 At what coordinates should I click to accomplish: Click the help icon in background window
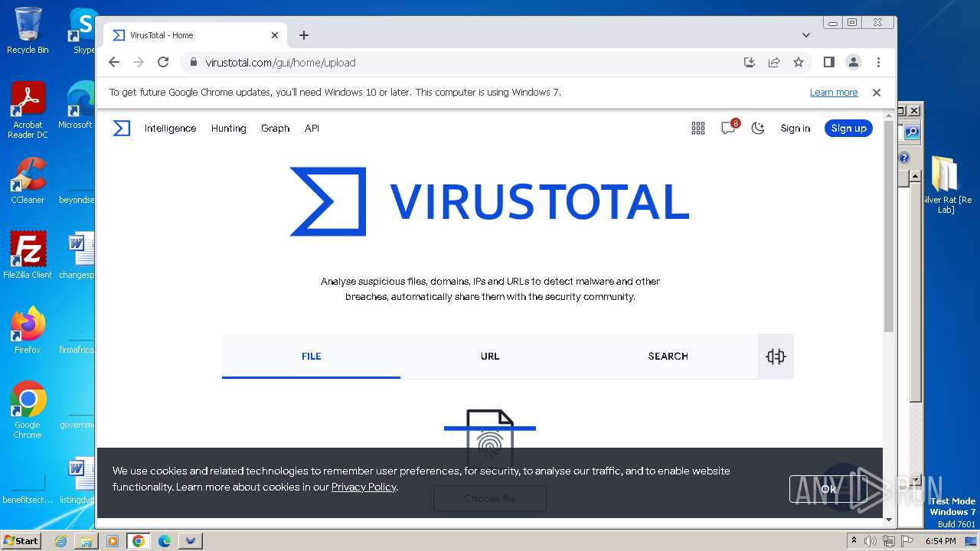[x=904, y=158]
